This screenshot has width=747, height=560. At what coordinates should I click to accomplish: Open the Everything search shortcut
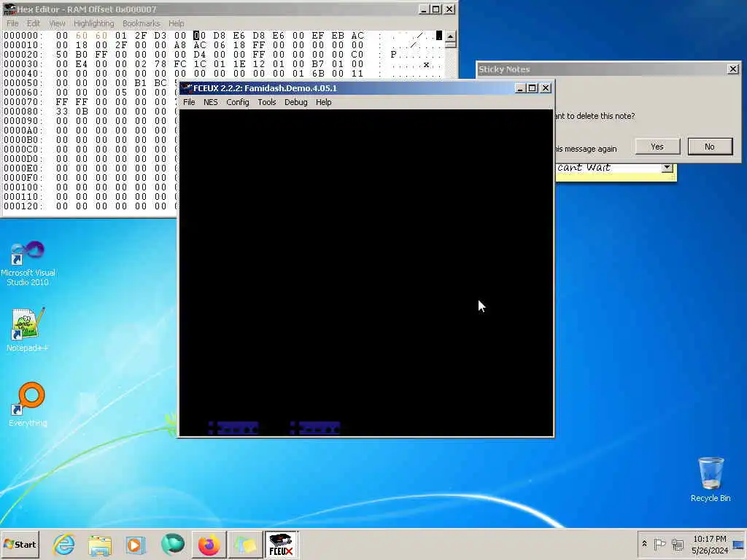28,404
